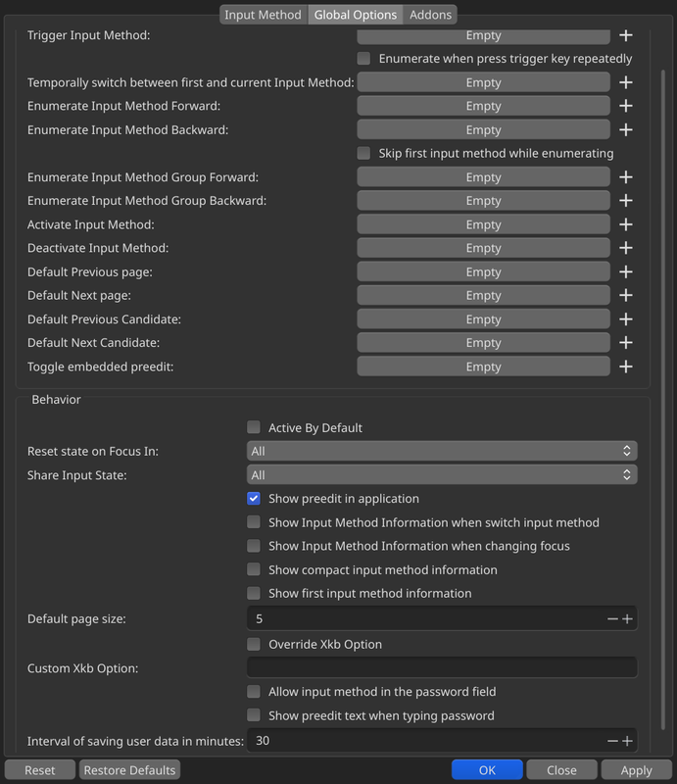Add key for Deactivate Input Method

point(626,248)
